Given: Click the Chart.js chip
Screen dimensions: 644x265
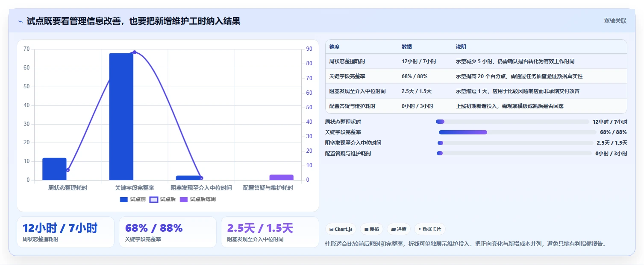Looking at the screenshot, I should pos(341,229).
